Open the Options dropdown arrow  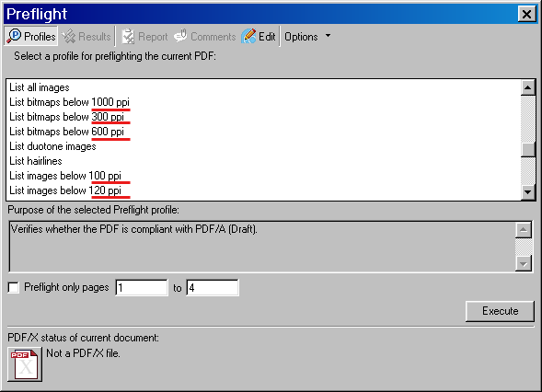point(328,36)
